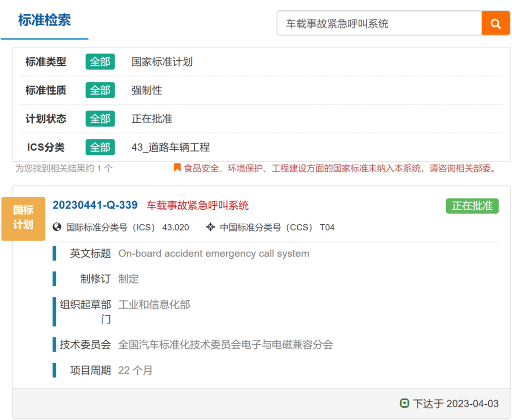Click the 22 个月 project period value
This screenshot has height=420, width=512.
click(135, 370)
